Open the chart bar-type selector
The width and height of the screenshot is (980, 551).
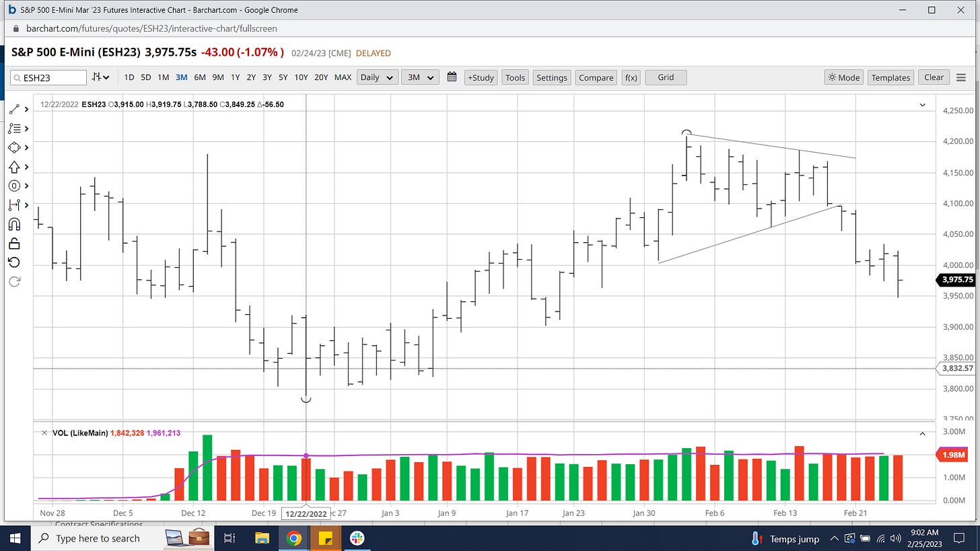(x=101, y=77)
